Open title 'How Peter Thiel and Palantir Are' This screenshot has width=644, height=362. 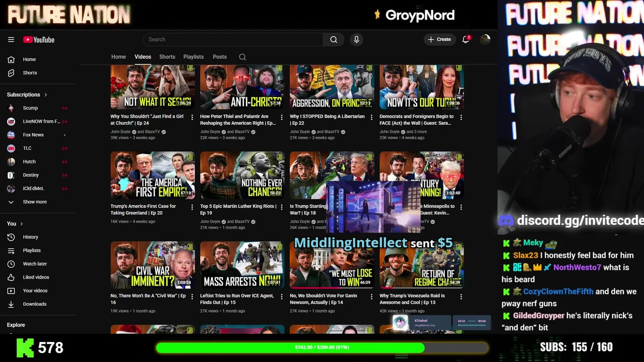click(238, 120)
